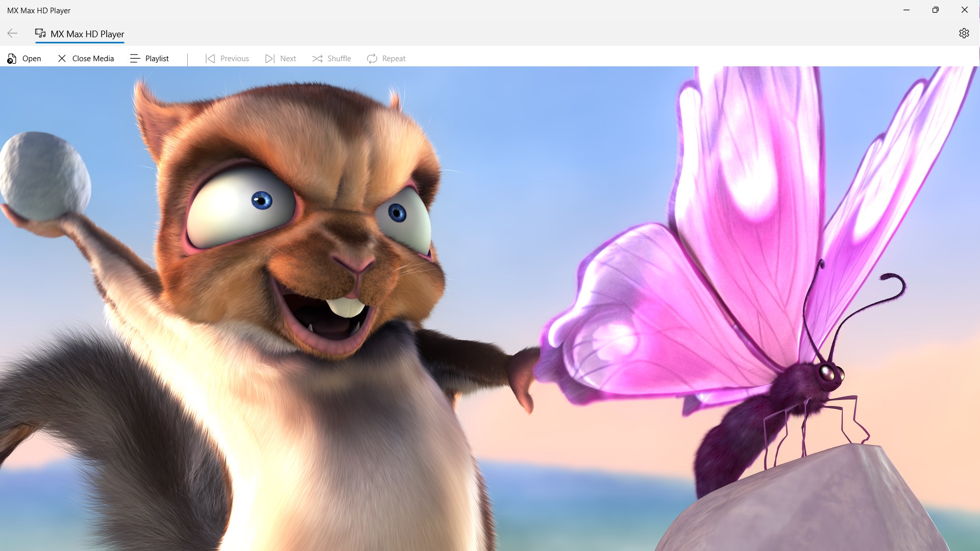Enable Repeat playback

click(x=373, y=58)
